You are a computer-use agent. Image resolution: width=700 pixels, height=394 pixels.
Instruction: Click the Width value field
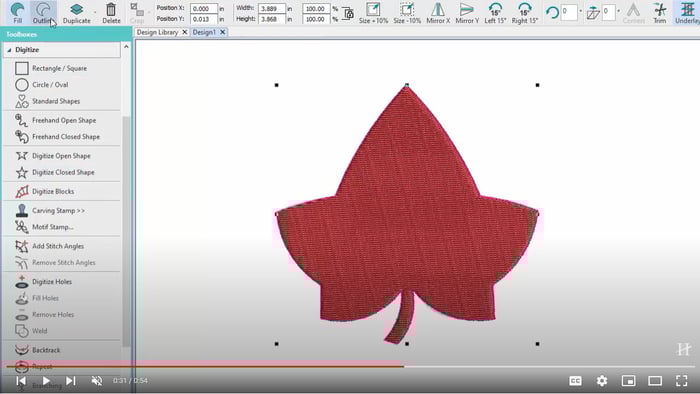271,8
